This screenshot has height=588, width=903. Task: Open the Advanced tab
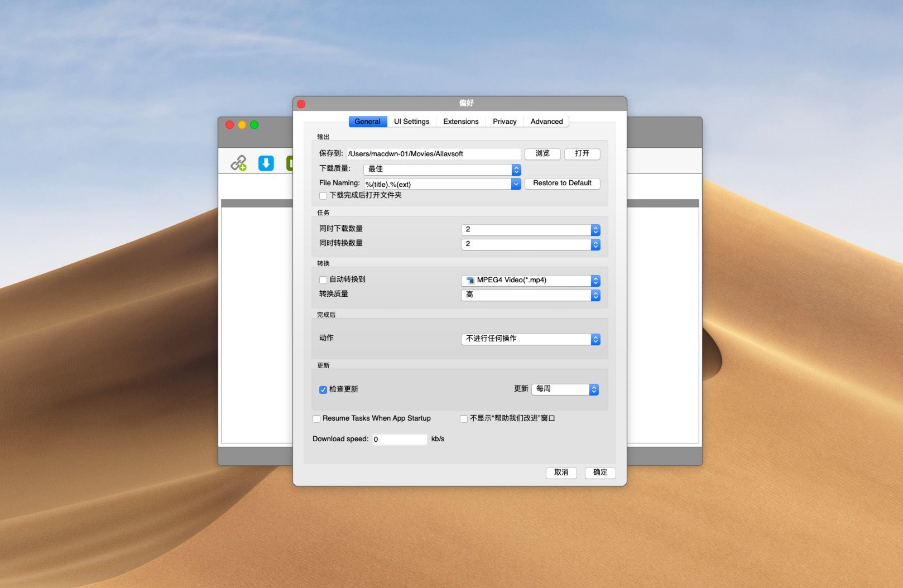click(546, 121)
